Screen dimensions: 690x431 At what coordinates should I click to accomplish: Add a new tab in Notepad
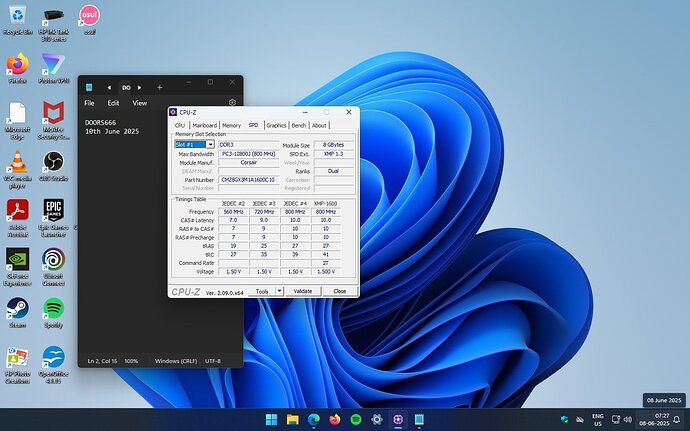click(160, 88)
